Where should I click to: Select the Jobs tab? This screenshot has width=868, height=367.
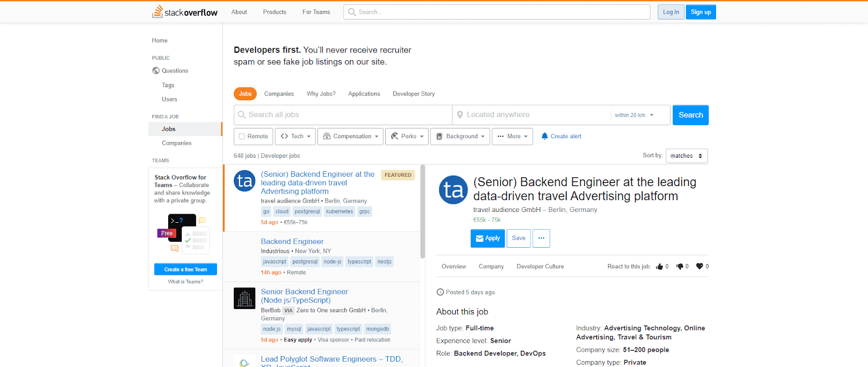tap(245, 94)
